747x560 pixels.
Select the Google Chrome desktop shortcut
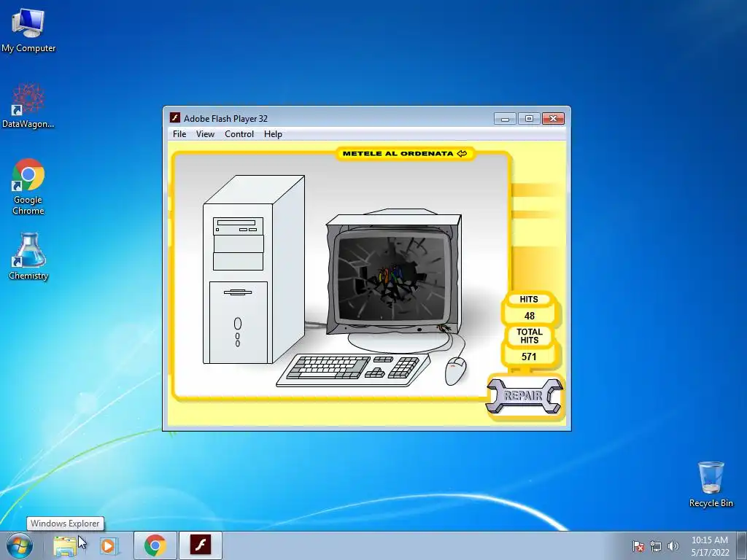[x=28, y=187]
